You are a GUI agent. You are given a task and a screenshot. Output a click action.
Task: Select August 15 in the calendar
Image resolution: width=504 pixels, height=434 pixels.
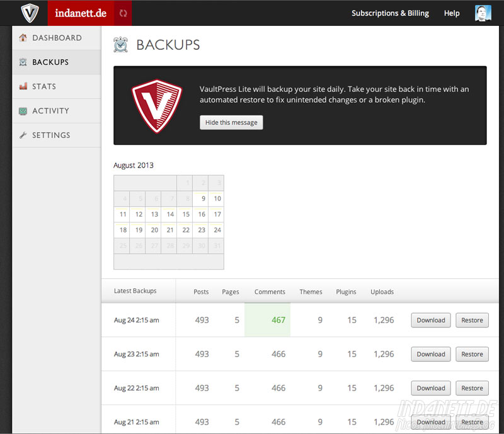[x=185, y=214]
